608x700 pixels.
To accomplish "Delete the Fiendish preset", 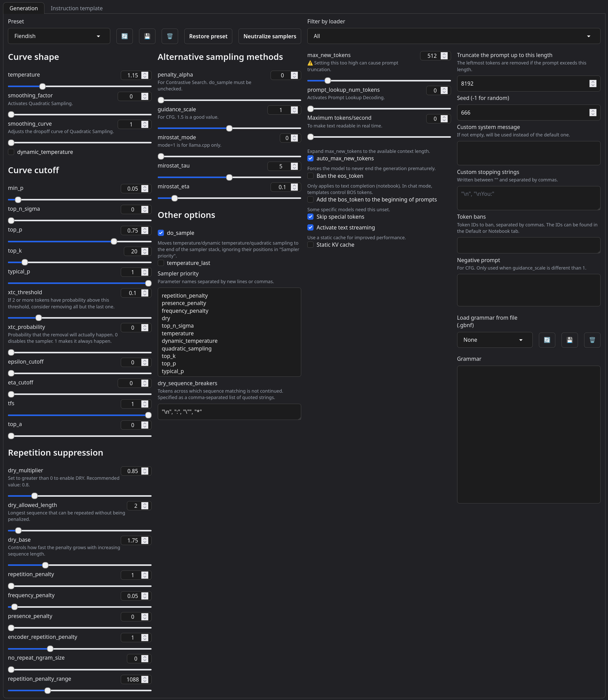I will [x=170, y=36].
